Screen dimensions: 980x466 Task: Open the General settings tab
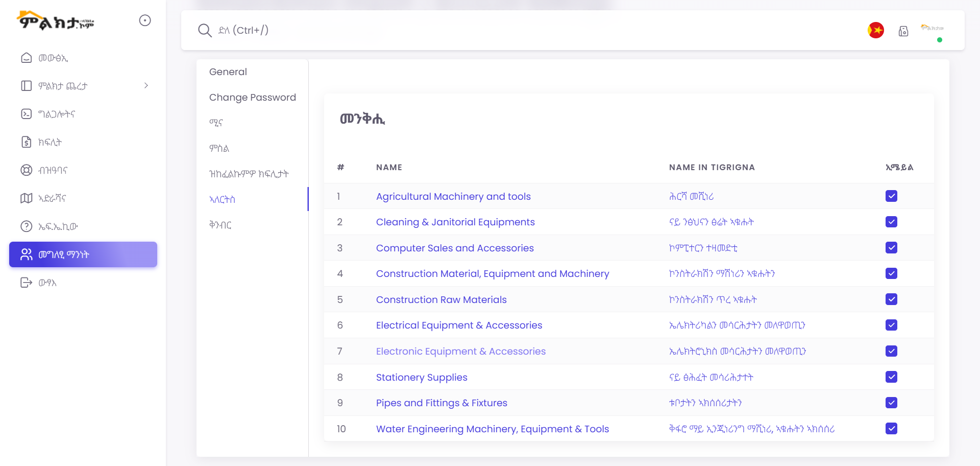[x=228, y=72]
